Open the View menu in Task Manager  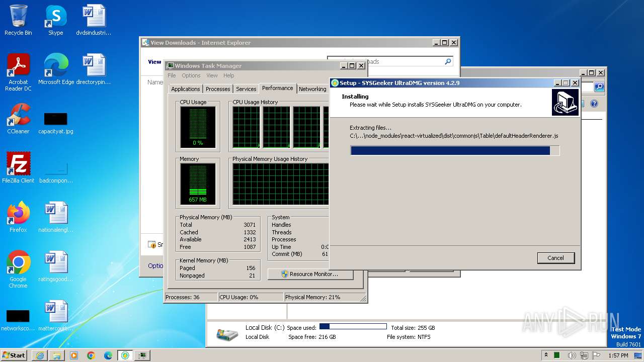(212, 75)
